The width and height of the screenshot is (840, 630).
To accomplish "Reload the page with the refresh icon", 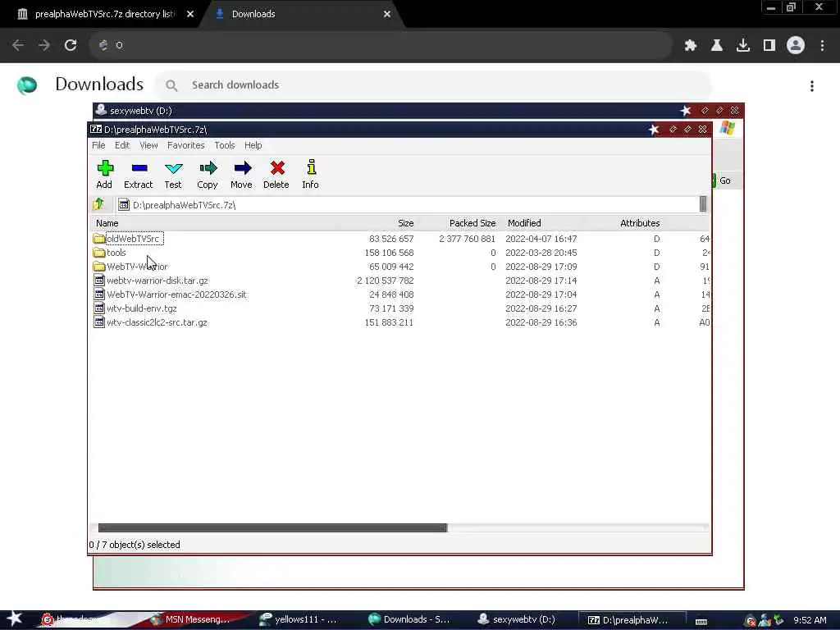I will pyautogui.click(x=71, y=45).
